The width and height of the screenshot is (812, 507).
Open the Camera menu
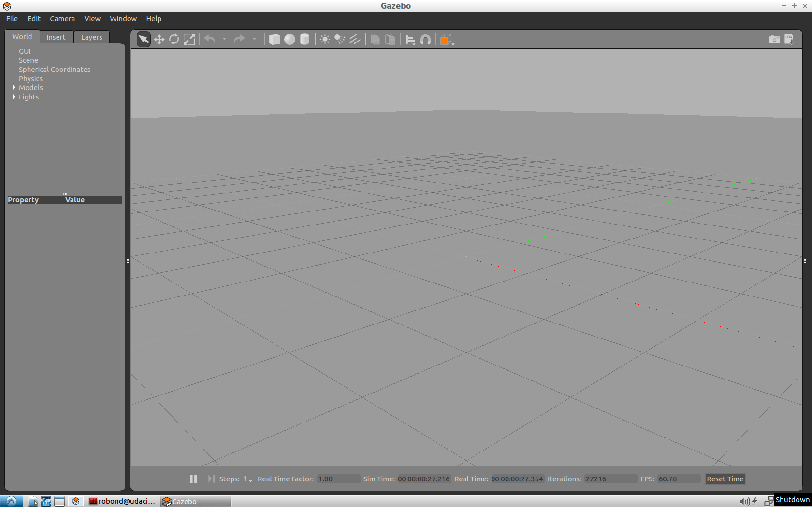pos(62,19)
